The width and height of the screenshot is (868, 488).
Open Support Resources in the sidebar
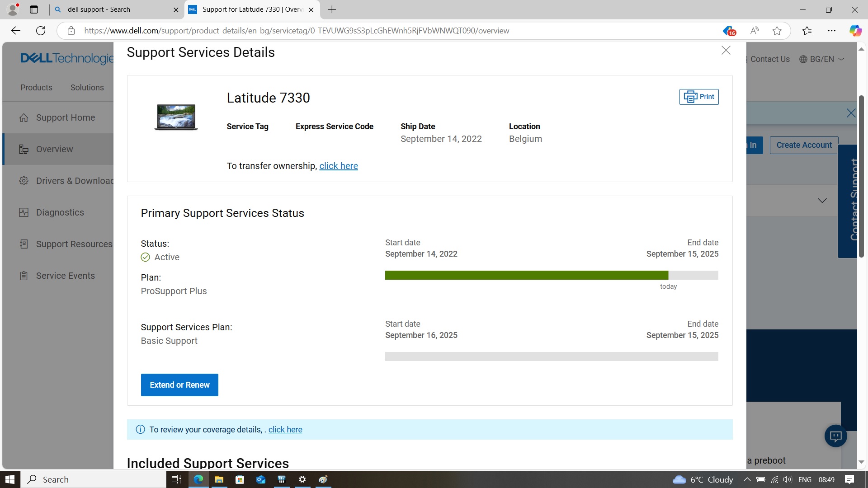[x=58, y=244]
